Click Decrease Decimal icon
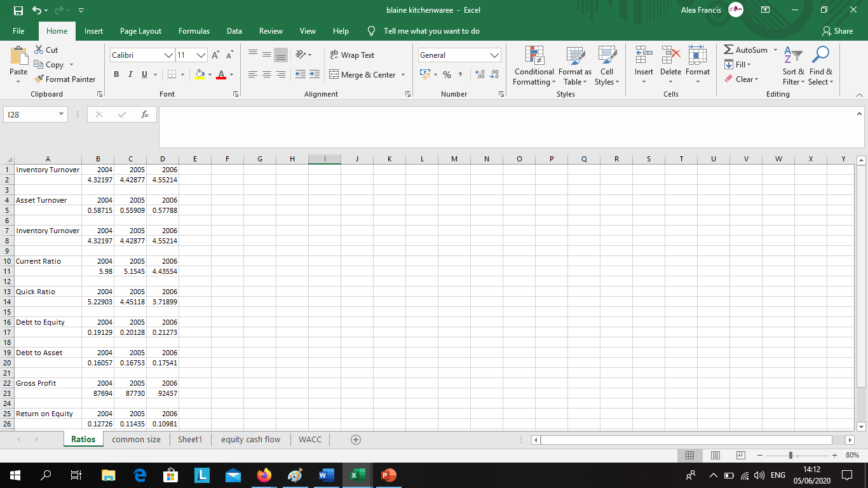The width and height of the screenshot is (868, 488). pos(494,75)
